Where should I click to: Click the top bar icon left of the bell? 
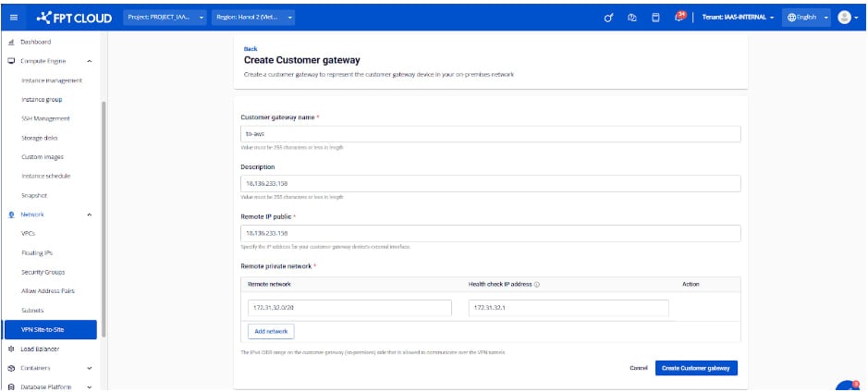tap(655, 17)
